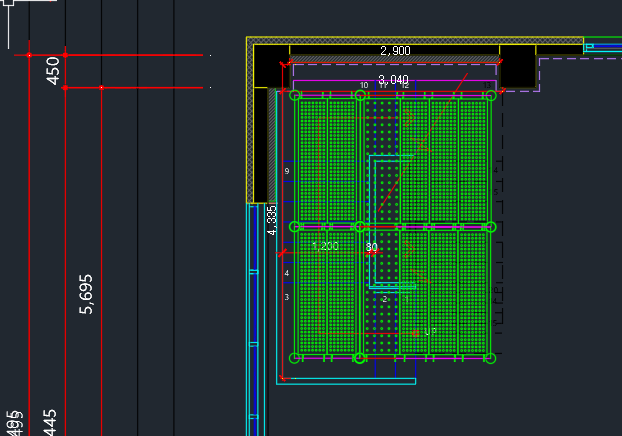Viewport: 622px width, 436px height.
Task: Select the 80 dimension value
Action: 372,247
